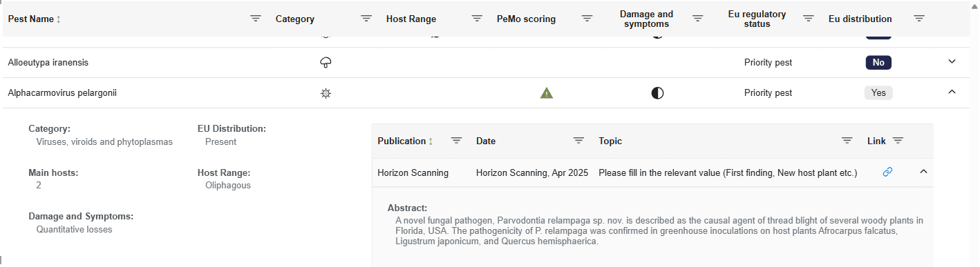This screenshot has width=980, height=267.
Task: Click half-filled damage circle for Alphacarmovirus pelargonii
Action: point(657,93)
